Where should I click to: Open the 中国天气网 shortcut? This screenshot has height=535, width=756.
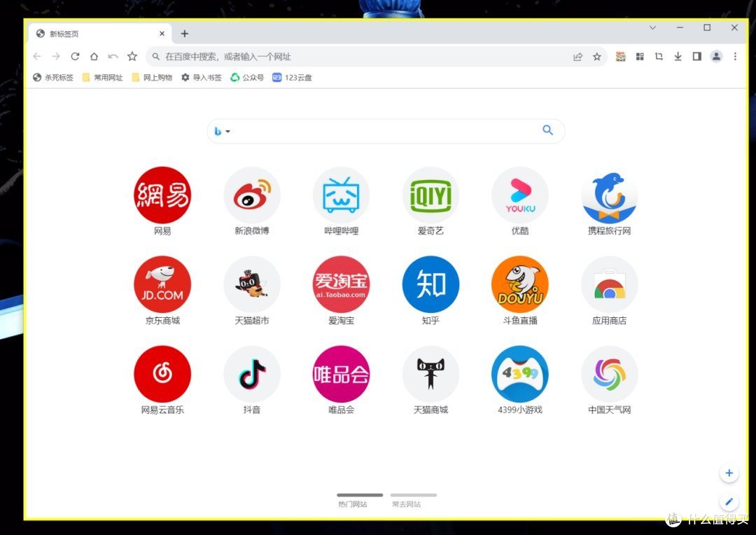tap(610, 374)
